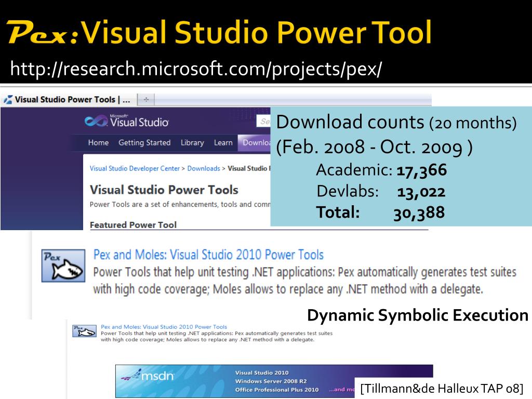Viewport: 532px width, 399px height.
Task: Open a new browser tab
Action: [x=146, y=100]
